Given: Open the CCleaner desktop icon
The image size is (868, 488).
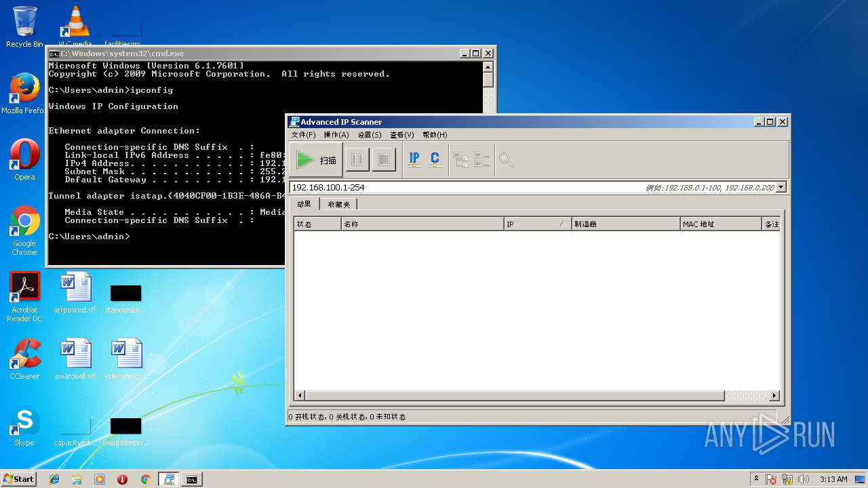Looking at the screenshot, I should pos(24,359).
